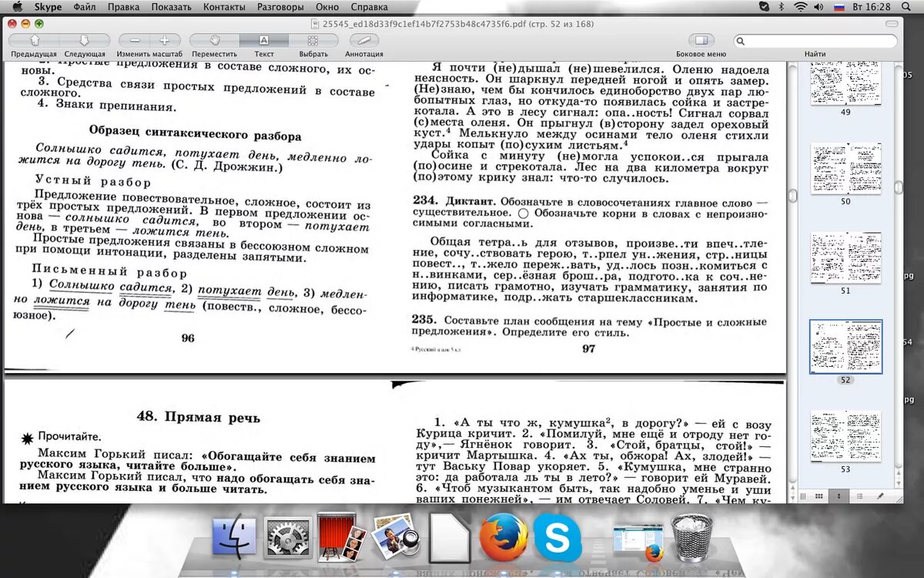924x578 pixels.
Task: Open the Правка menu
Action: coord(123,7)
